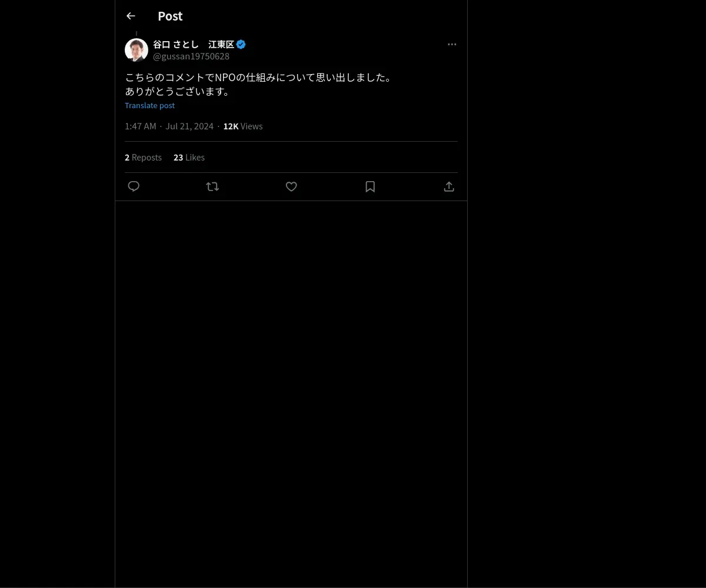
Task: Click the post line mentioning NPO
Action: point(258,78)
